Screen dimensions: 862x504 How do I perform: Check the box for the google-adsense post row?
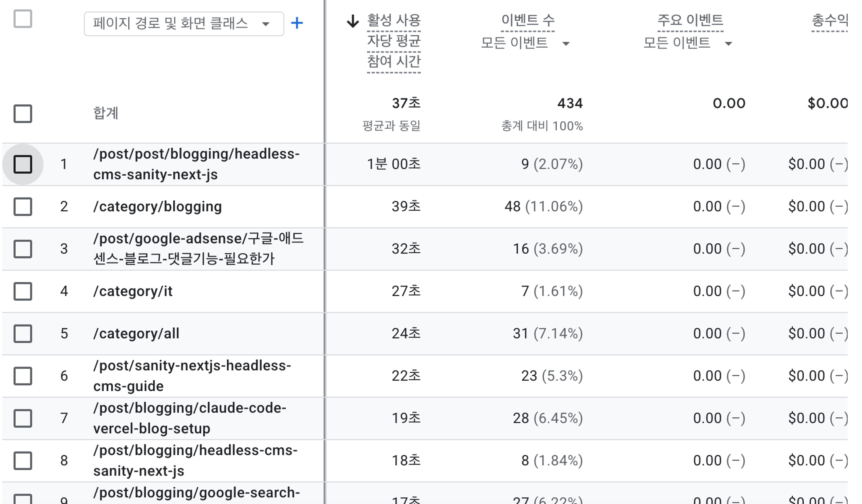[x=23, y=249]
